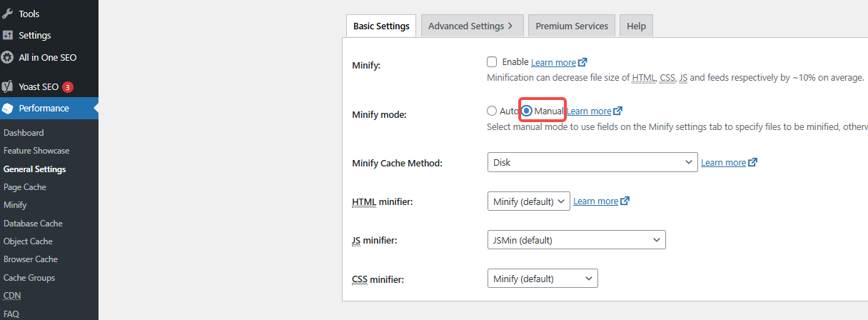
Task: Switch to the Premium Services tab
Action: (572, 26)
